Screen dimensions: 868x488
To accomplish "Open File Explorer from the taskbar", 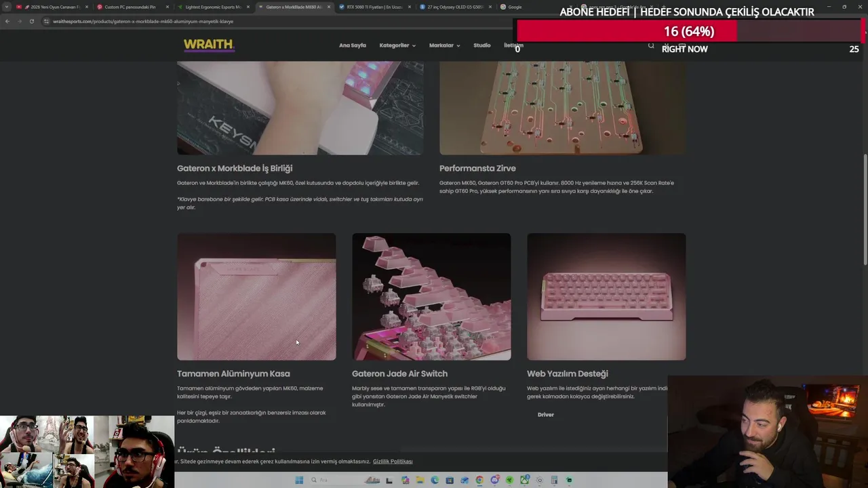I will [x=420, y=480].
